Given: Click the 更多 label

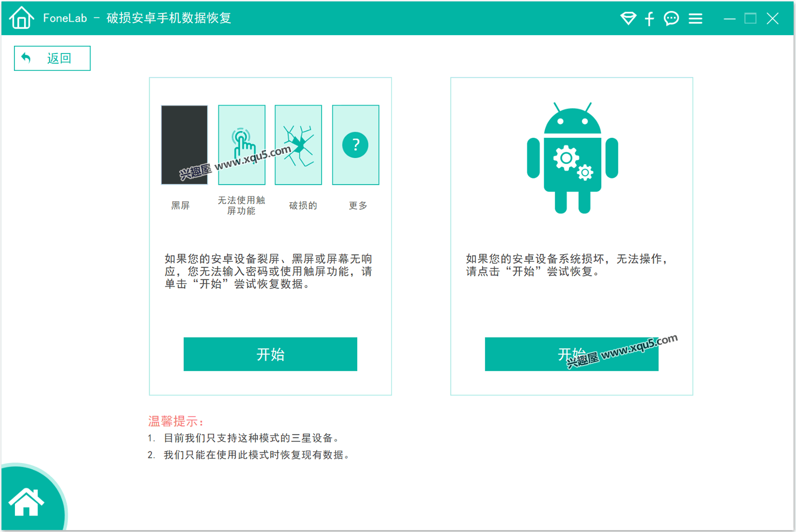Looking at the screenshot, I should click(358, 205).
